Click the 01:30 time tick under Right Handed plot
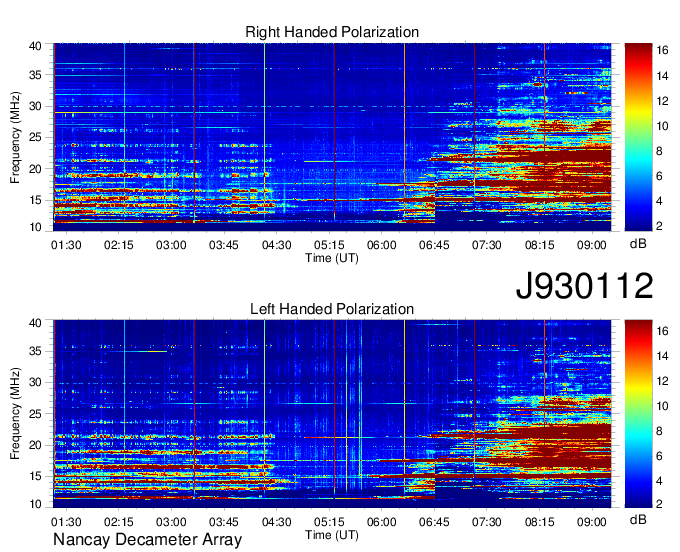680x552 pixels. click(66, 245)
